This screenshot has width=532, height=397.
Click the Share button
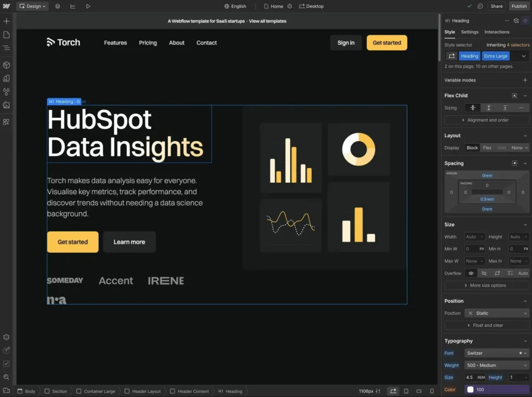497,6
